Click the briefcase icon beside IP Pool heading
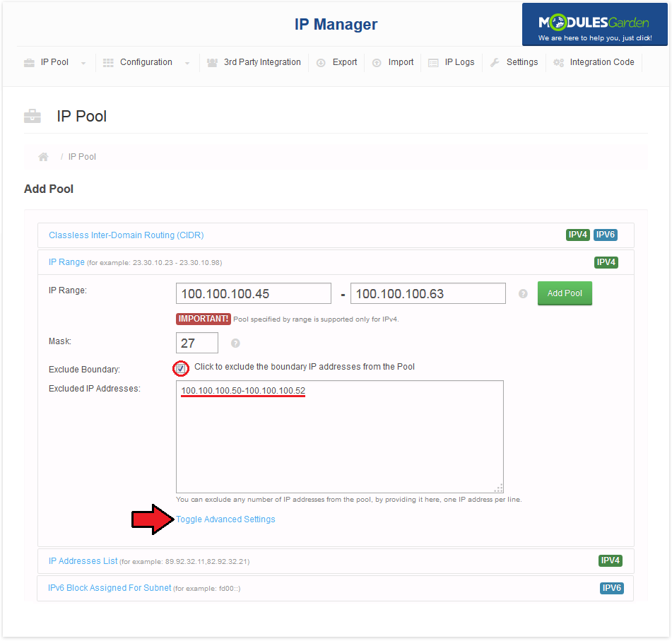The image size is (672, 641). click(x=33, y=117)
